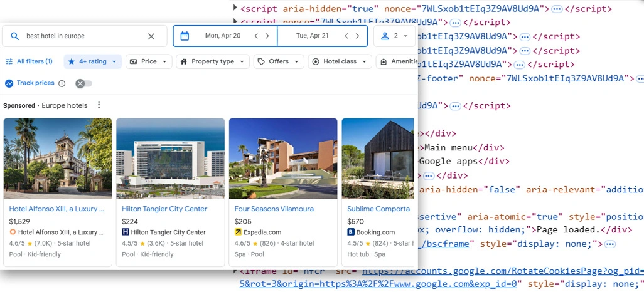
Task: Clear the 'best hotel in europe' search text
Action: pos(151,36)
